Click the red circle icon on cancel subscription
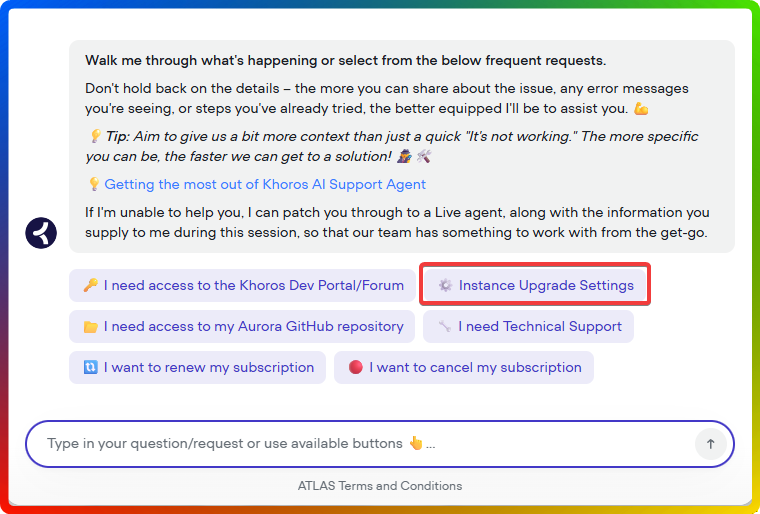 [355, 367]
